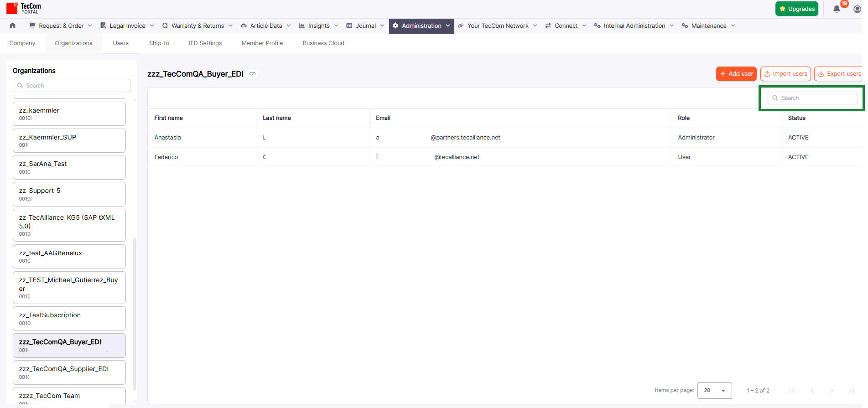Click the partners.tecalliance.net email cell
The height and width of the screenshot is (408, 868).
(x=520, y=138)
